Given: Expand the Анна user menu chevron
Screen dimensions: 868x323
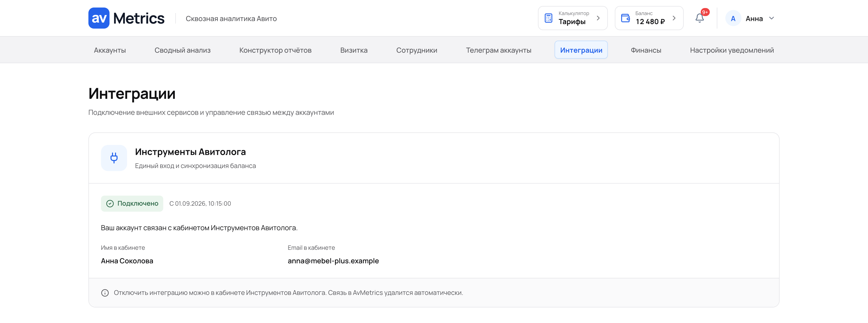Looking at the screenshot, I should coord(771,18).
